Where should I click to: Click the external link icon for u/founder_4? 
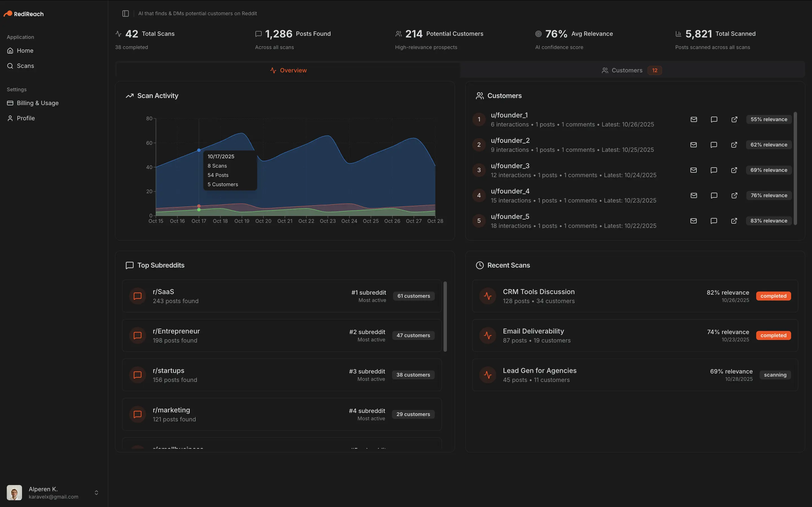[x=734, y=195]
